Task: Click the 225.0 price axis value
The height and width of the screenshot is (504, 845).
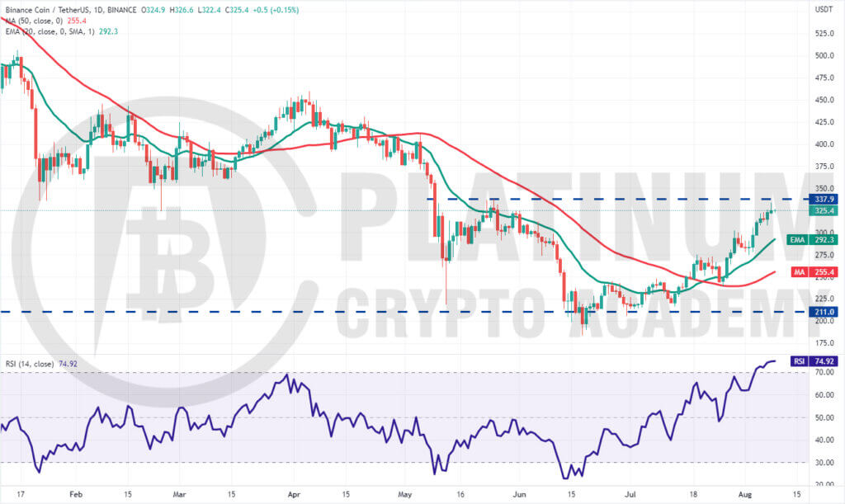Action: 824,299
